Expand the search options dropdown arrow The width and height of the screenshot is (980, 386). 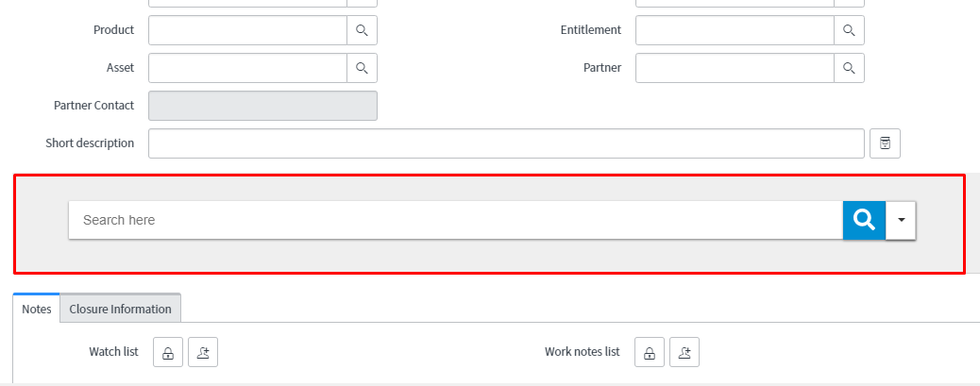(901, 220)
